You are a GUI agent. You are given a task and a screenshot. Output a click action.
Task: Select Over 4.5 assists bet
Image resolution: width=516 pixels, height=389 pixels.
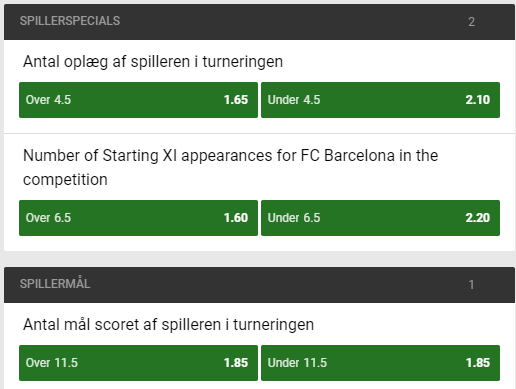(138, 100)
